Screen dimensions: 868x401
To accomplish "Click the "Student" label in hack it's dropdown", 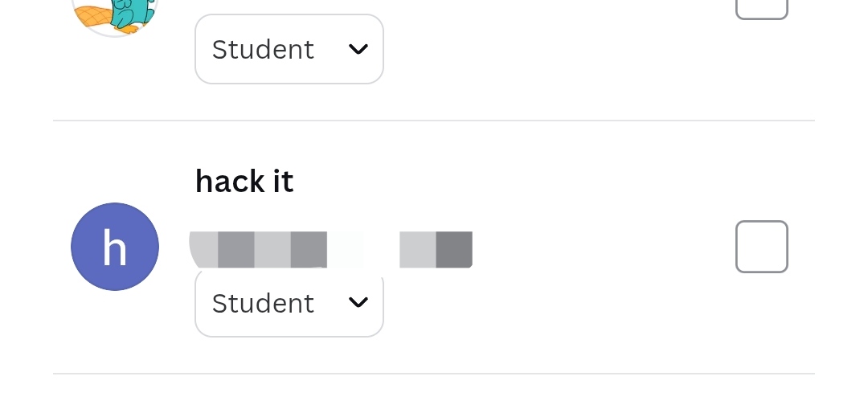I will pyautogui.click(x=263, y=303).
